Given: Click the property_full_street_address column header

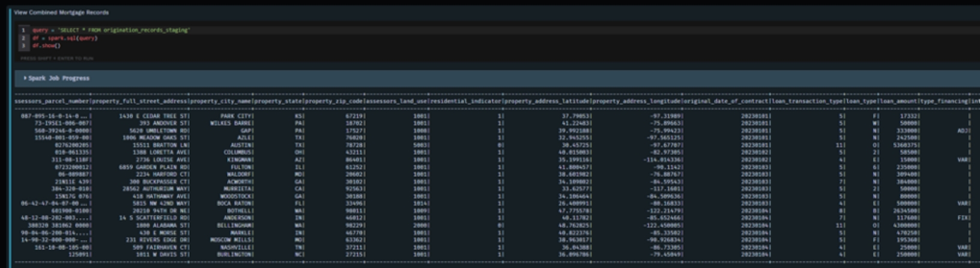Looking at the screenshot, I should pyautogui.click(x=140, y=101).
